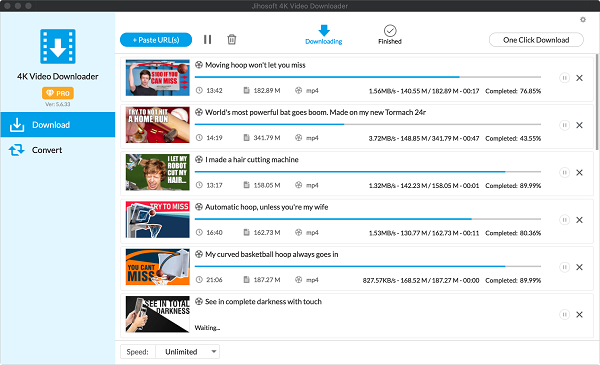Remove the 'World's most powerful bat' download

(579, 125)
